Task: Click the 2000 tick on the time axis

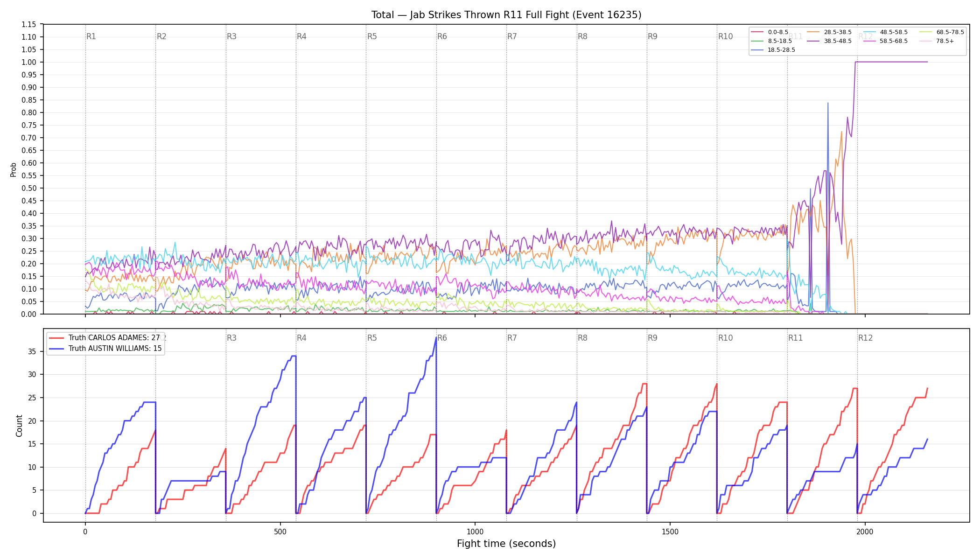Action: coord(865,532)
